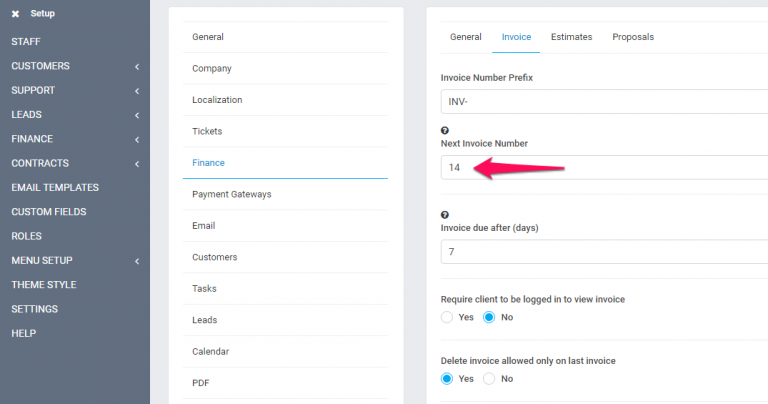This screenshot has width=768, height=404.
Task: Click the Next Invoice Number field
Action: 600,168
